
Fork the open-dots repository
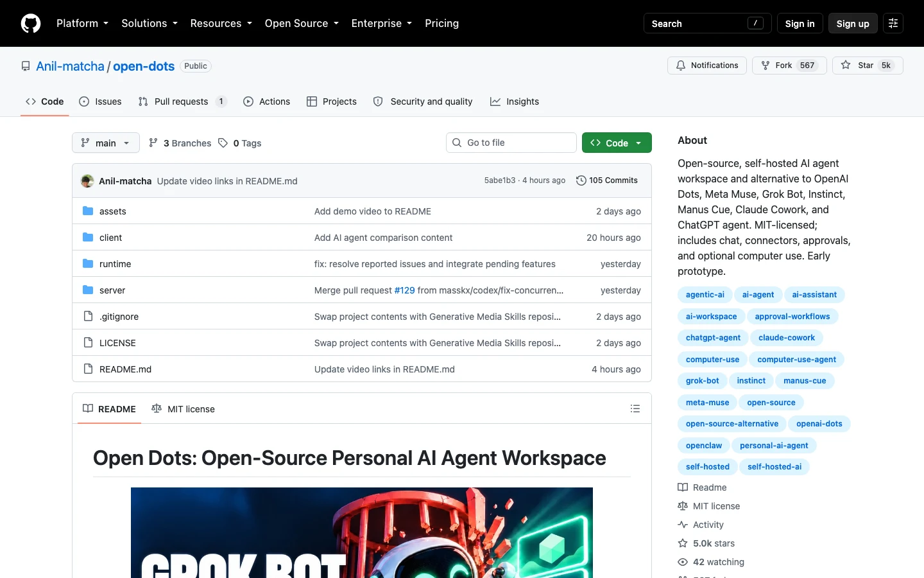click(x=789, y=66)
